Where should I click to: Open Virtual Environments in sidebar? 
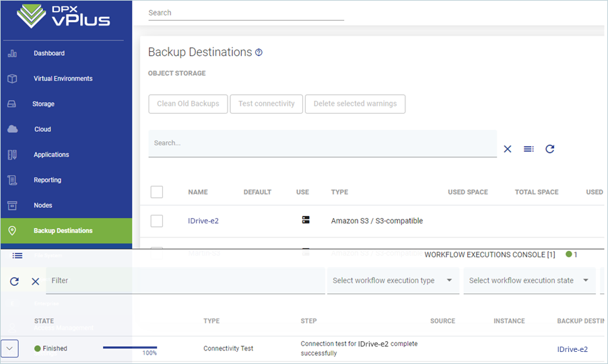tap(63, 79)
